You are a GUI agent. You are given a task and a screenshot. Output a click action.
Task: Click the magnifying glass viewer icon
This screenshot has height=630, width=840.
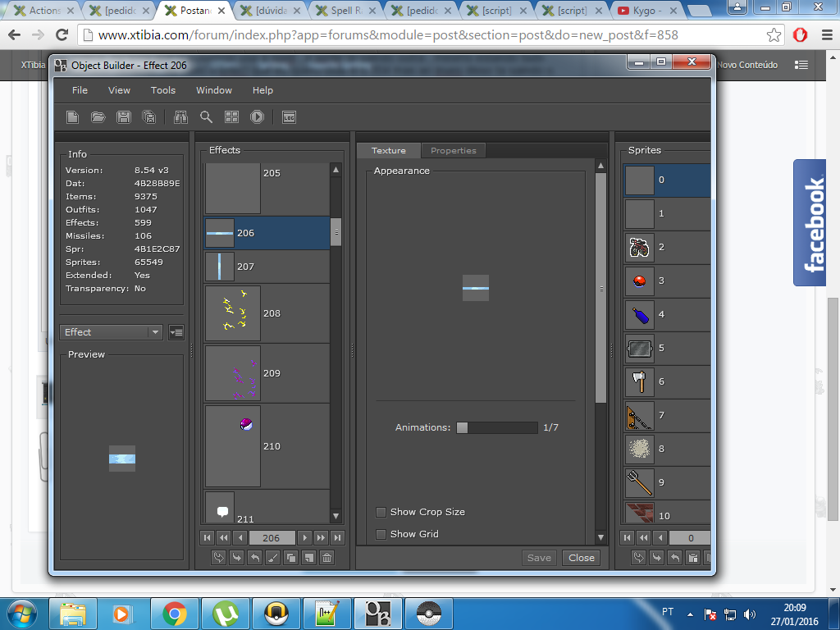pyautogui.click(x=206, y=116)
